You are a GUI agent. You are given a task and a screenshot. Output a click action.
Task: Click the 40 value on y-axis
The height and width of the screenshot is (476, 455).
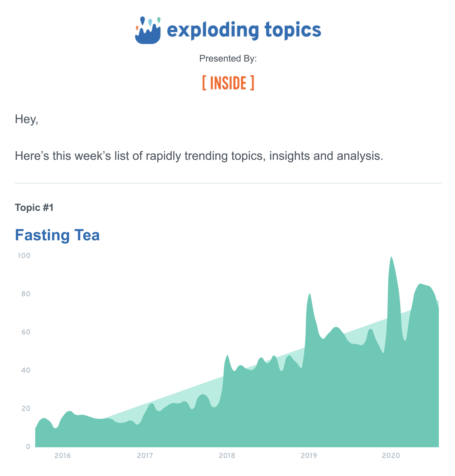point(26,370)
